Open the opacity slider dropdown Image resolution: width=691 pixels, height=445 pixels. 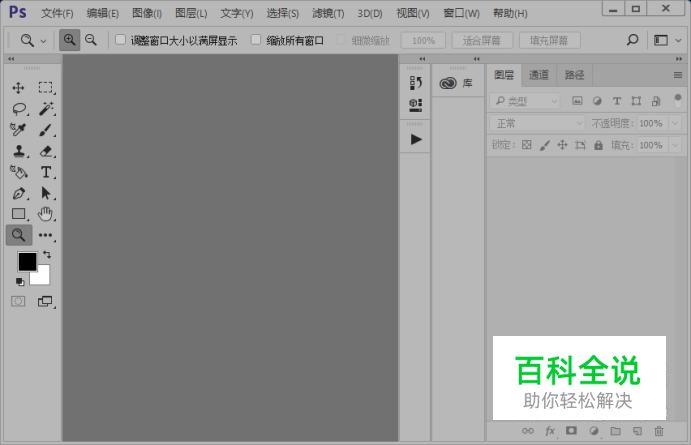[675, 123]
